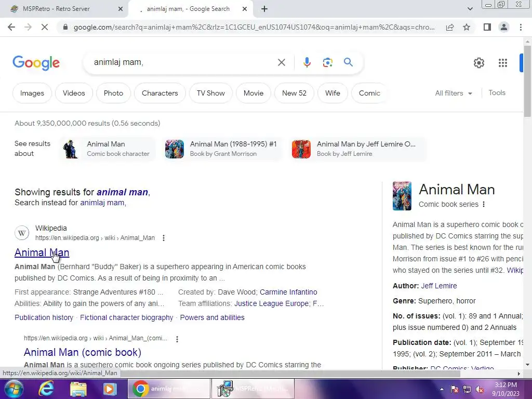Search by voice microphone icon

[x=307, y=62]
